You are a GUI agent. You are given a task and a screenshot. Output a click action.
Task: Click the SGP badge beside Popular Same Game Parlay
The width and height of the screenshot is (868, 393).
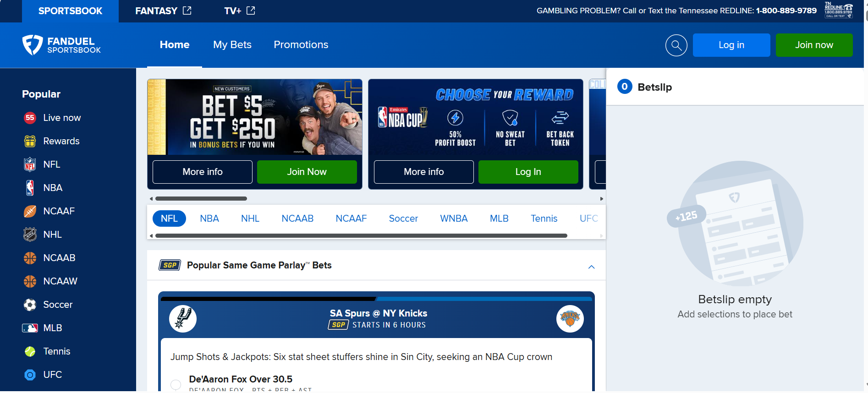click(170, 265)
